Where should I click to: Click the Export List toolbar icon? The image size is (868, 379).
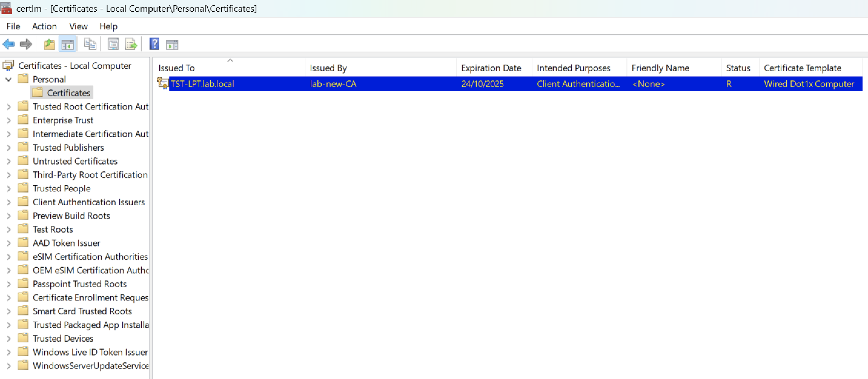[x=131, y=44]
